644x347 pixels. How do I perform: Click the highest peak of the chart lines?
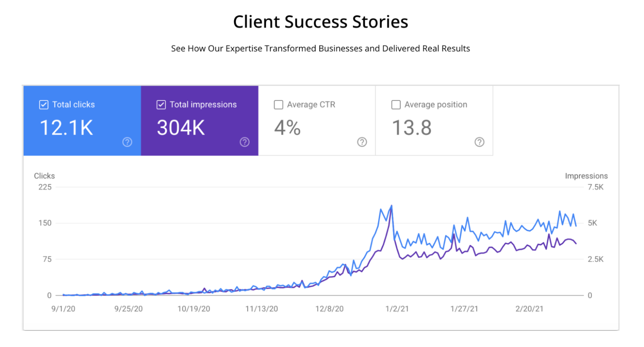point(391,206)
